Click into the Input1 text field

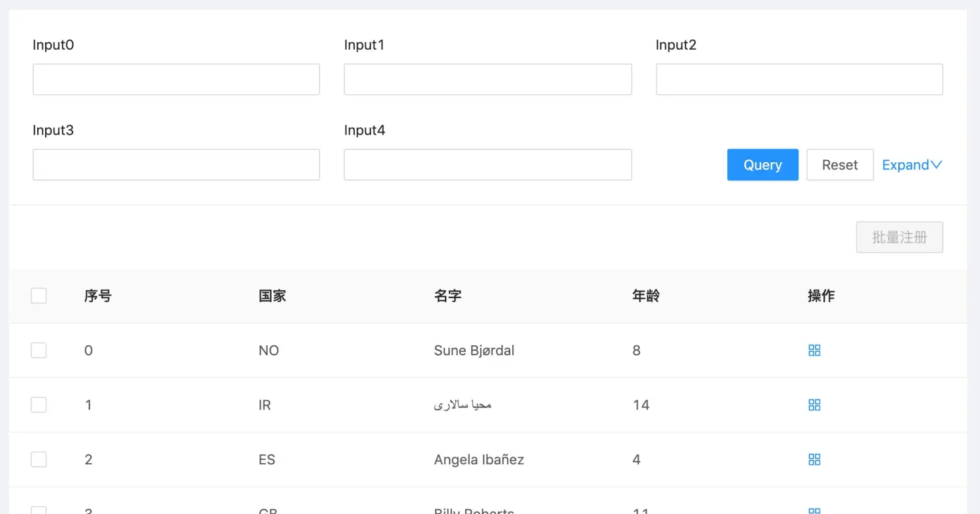(487, 79)
